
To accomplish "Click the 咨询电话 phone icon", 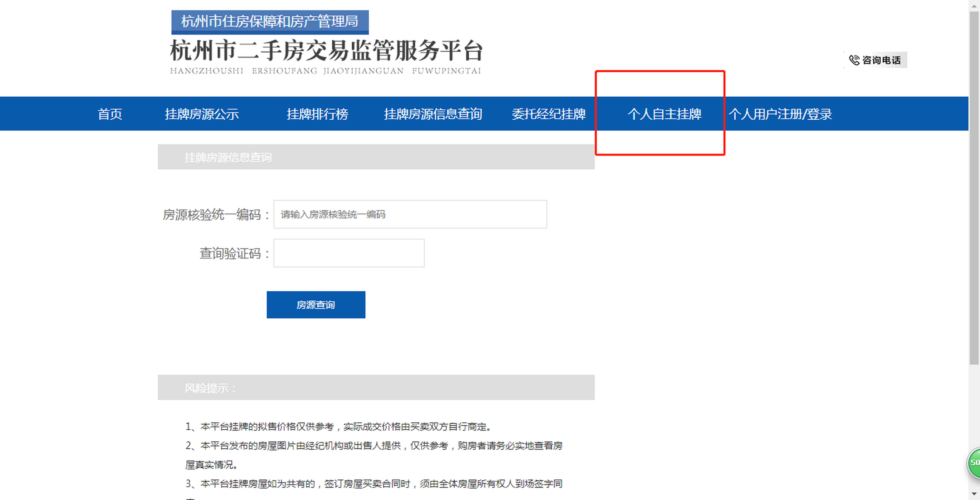I will pos(854,60).
